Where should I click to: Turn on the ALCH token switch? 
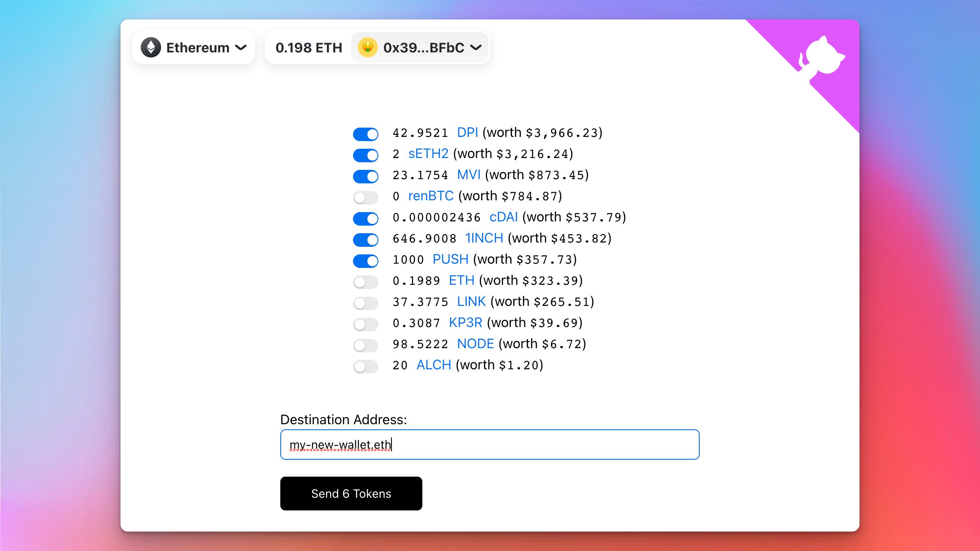[366, 366]
